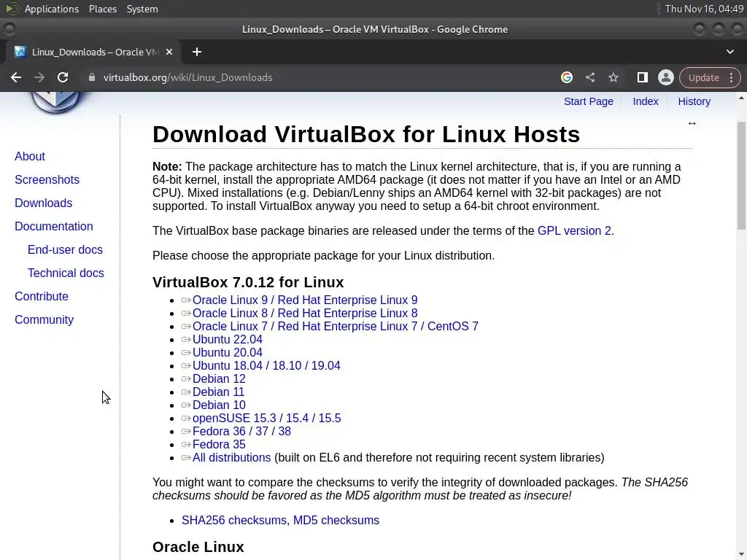The image size is (747, 560).
Task: Open About in the sidebar
Action: click(x=29, y=156)
